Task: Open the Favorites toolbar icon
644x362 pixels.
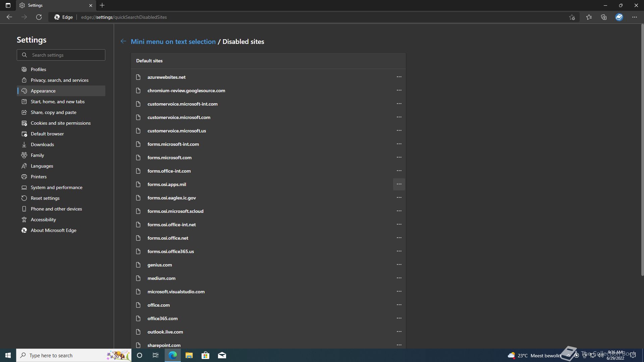Action: coord(589,17)
